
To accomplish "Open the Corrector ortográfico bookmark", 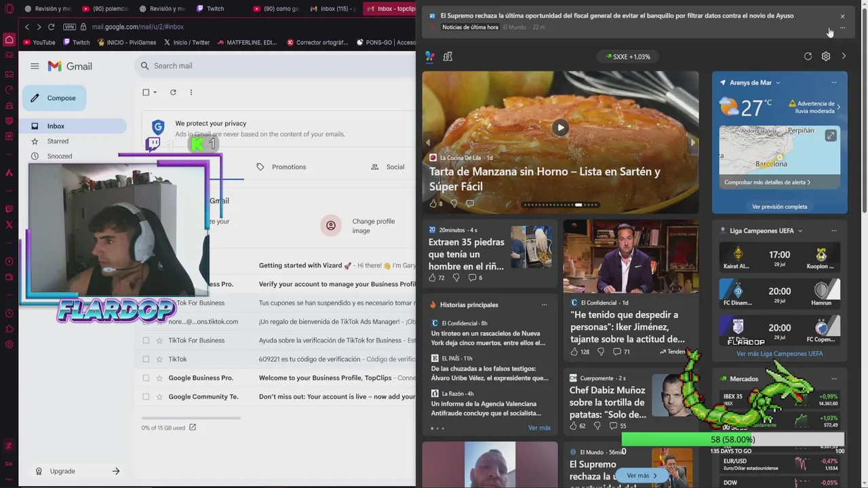I will (317, 42).
